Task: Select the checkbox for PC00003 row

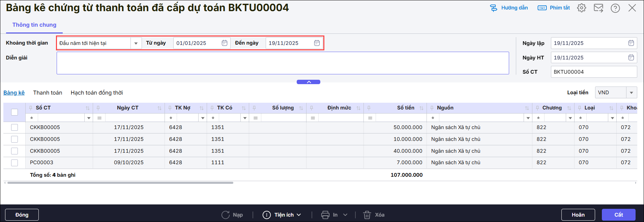Action: click(x=14, y=163)
